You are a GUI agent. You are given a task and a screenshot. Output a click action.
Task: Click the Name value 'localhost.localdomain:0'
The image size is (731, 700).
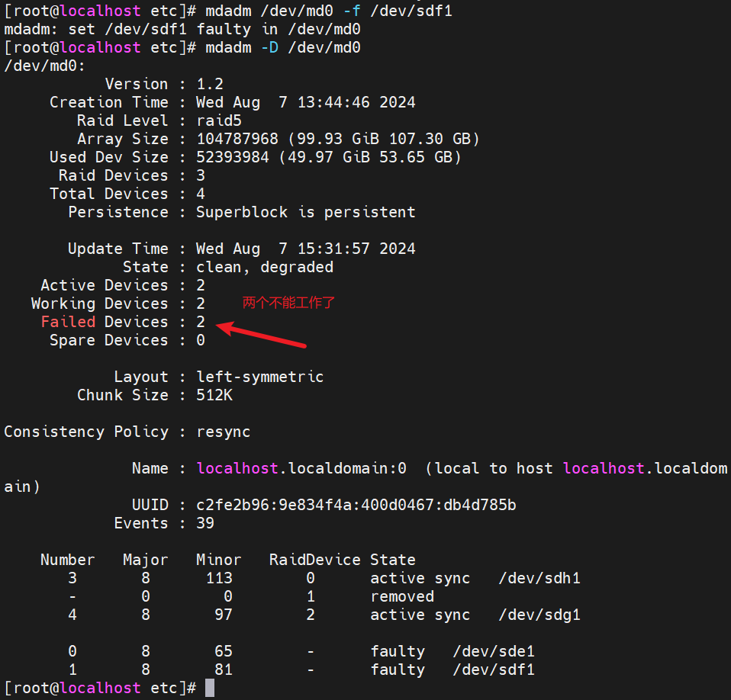pos(301,468)
